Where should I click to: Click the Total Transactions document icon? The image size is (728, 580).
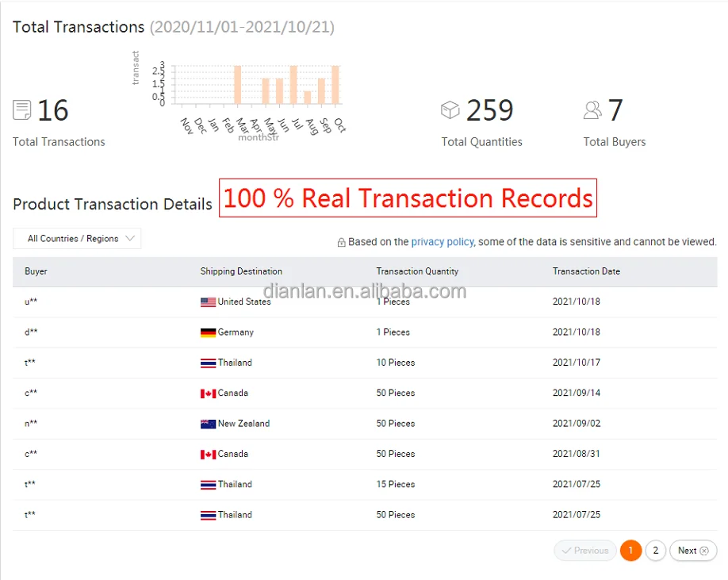tap(22, 110)
